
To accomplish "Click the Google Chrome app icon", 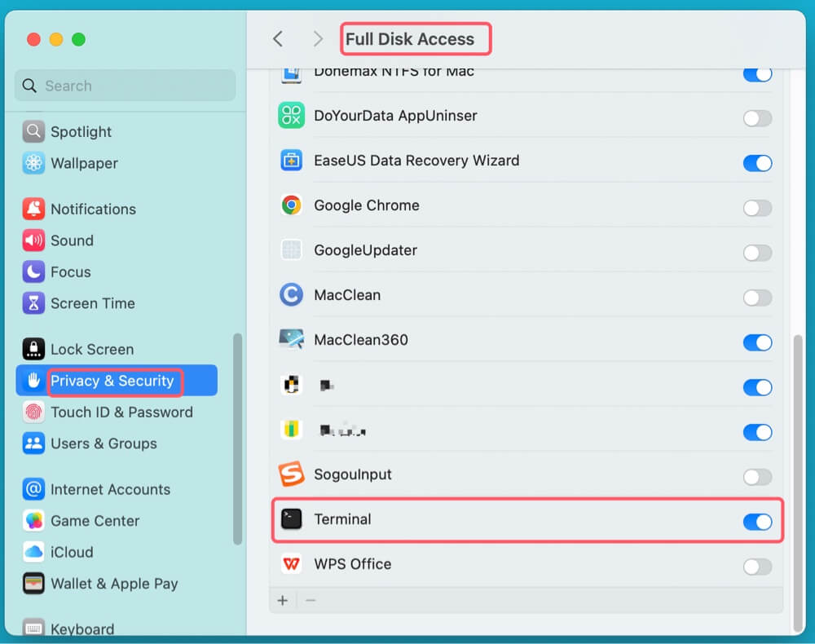I will 291,205.
